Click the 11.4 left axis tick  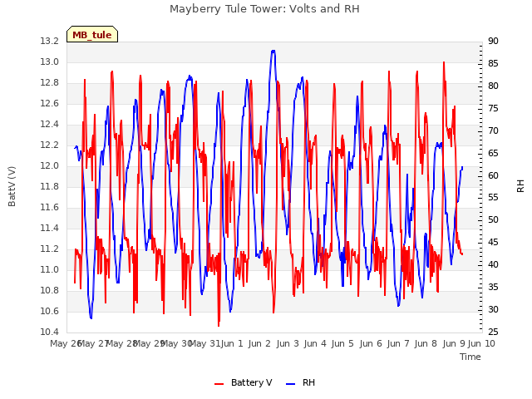tap(50, 228)
